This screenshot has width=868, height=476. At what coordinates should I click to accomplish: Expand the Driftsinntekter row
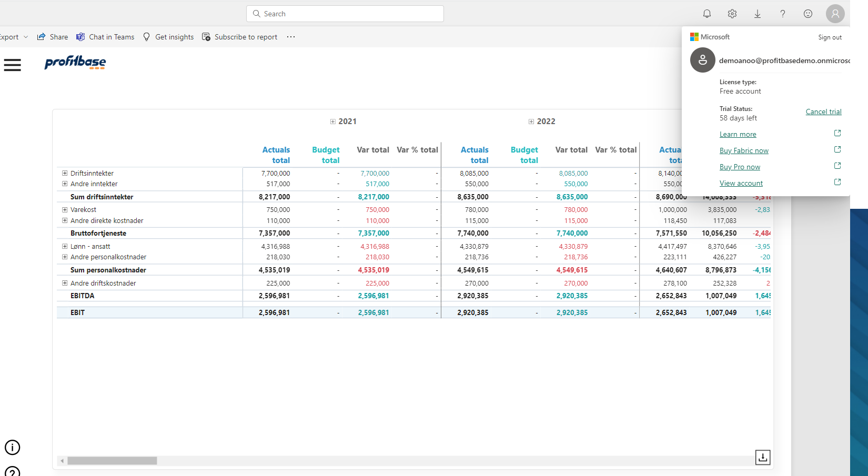[64, 173]
